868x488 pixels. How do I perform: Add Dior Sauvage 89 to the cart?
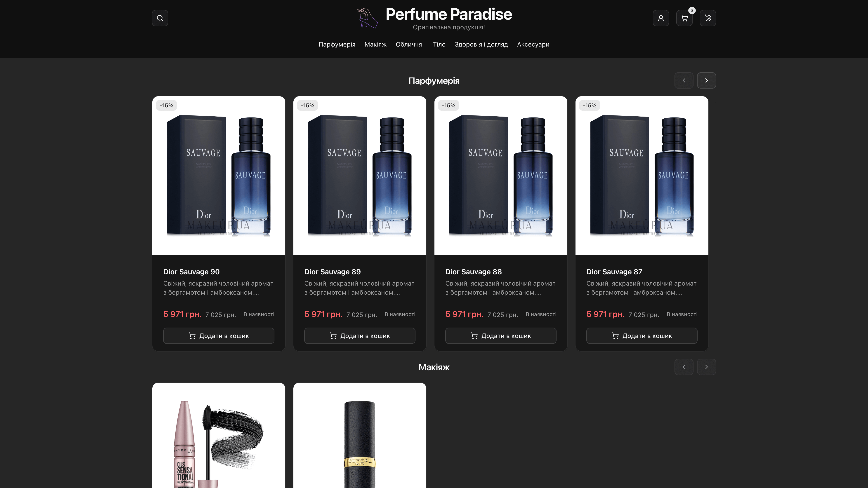360,335
